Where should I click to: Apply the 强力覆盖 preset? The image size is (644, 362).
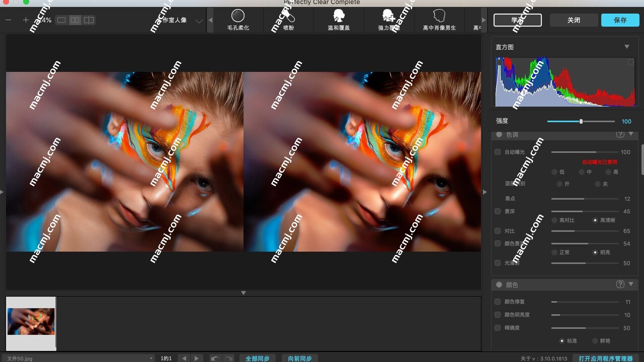pos(389,20)
